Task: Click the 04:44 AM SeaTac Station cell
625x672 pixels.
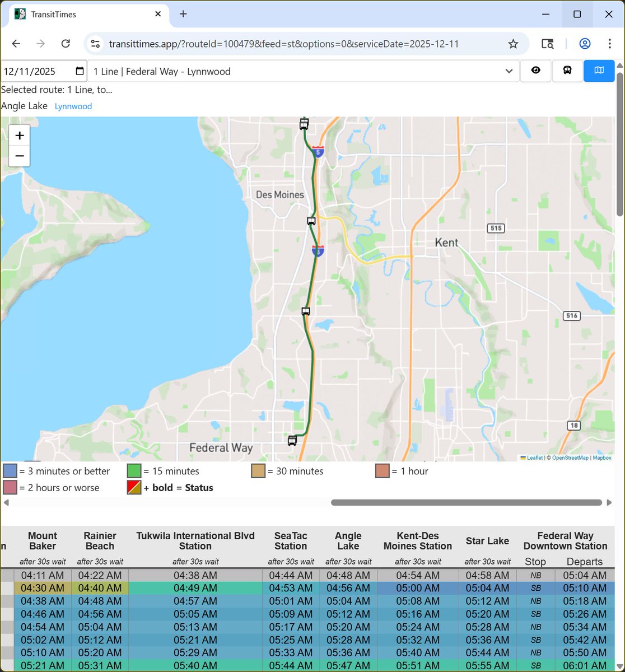Action: pyautogui.click(x=291, y=575)
